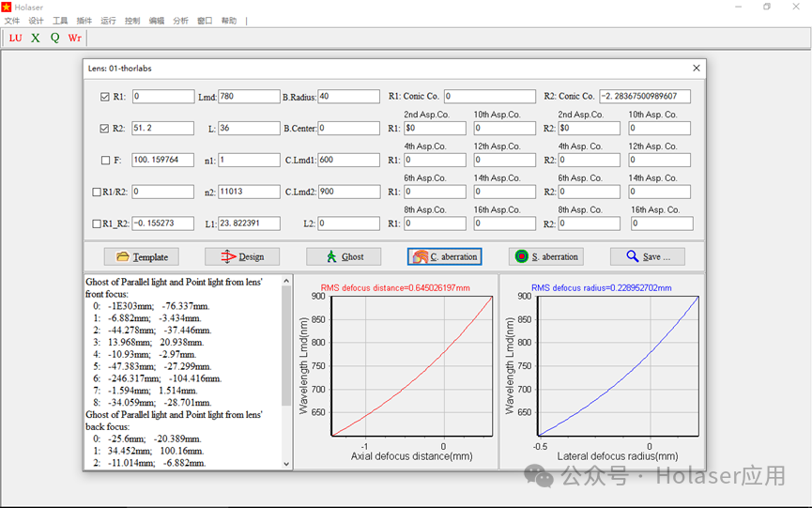Click the L1 field 23.822391
The width and height of the screenshot is (812, 508).
(249, 223)
